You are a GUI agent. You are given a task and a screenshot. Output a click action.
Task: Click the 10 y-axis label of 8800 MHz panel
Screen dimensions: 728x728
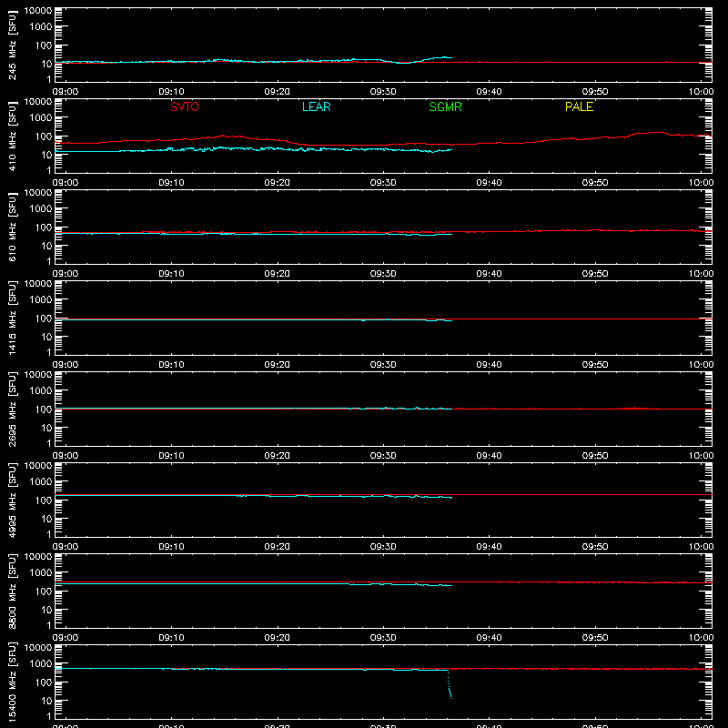pyautogui.click(x=46, y=610)
